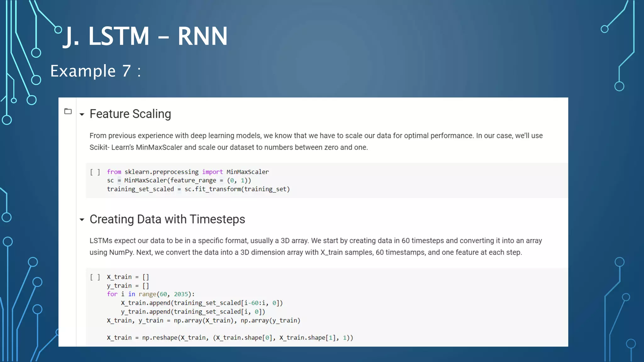
Task: Click the np.array conversion code line
Action: [x=203, y=321]
